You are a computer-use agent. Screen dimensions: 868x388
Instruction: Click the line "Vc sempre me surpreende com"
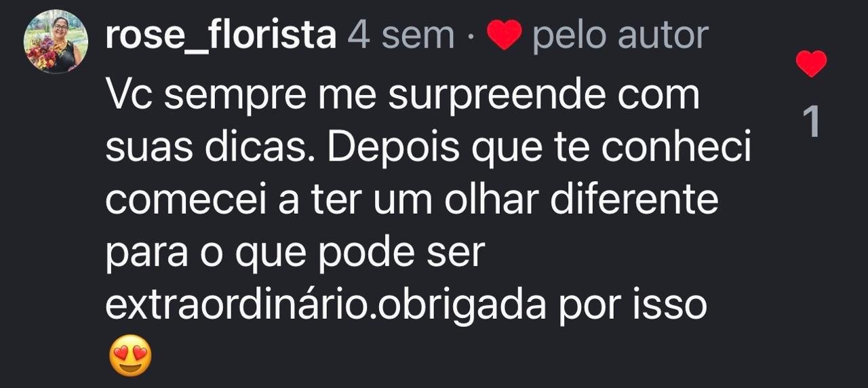(x=402, y=96)
